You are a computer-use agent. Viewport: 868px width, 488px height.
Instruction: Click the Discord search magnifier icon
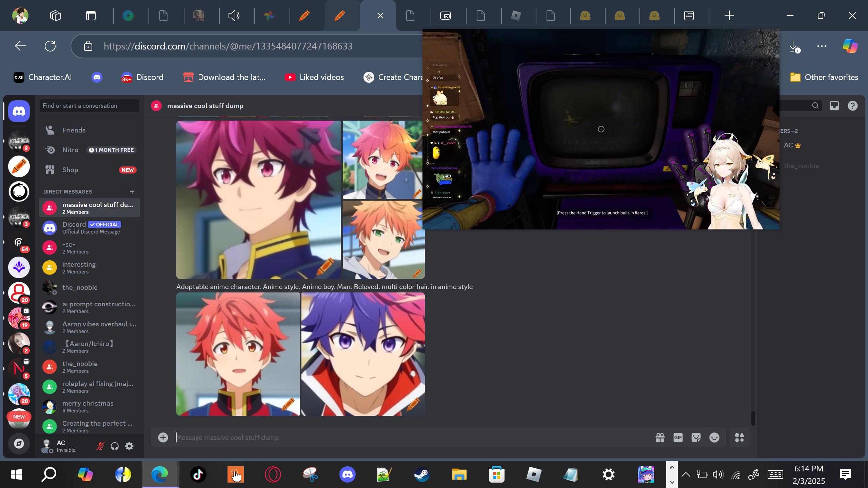(815, 106)
